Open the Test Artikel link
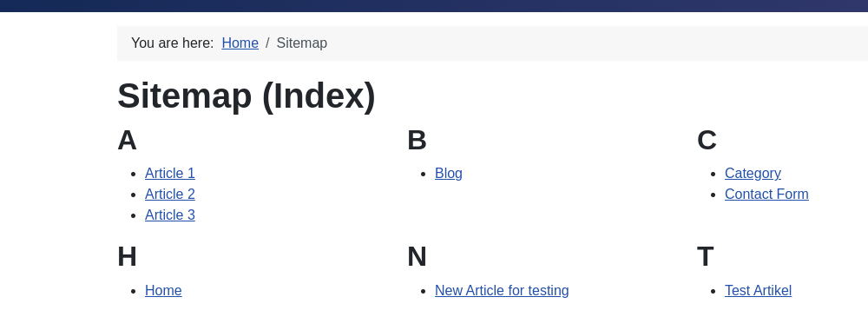This screenshot has width=868, height=330. (x=758, y=291)
